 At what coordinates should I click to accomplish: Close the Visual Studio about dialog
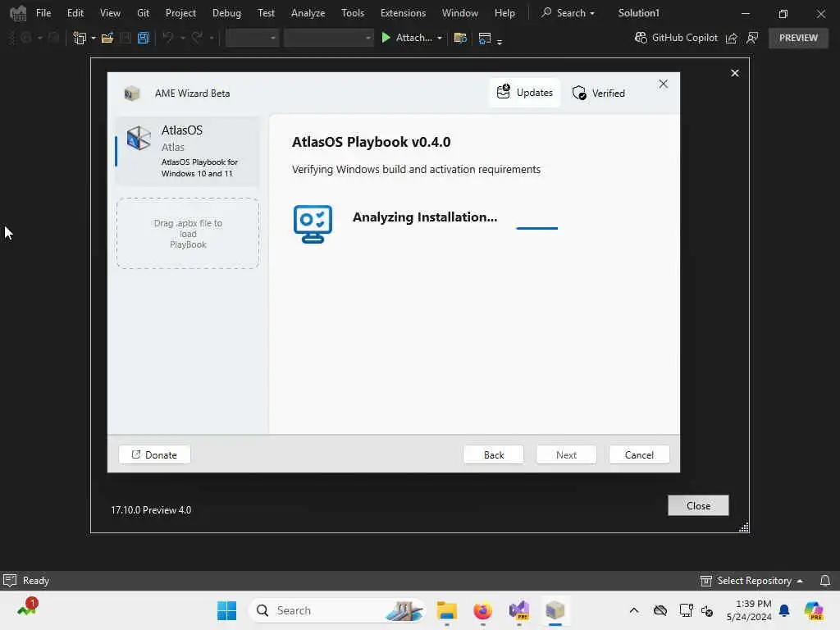pyautogui.click(x=734, y=73)
